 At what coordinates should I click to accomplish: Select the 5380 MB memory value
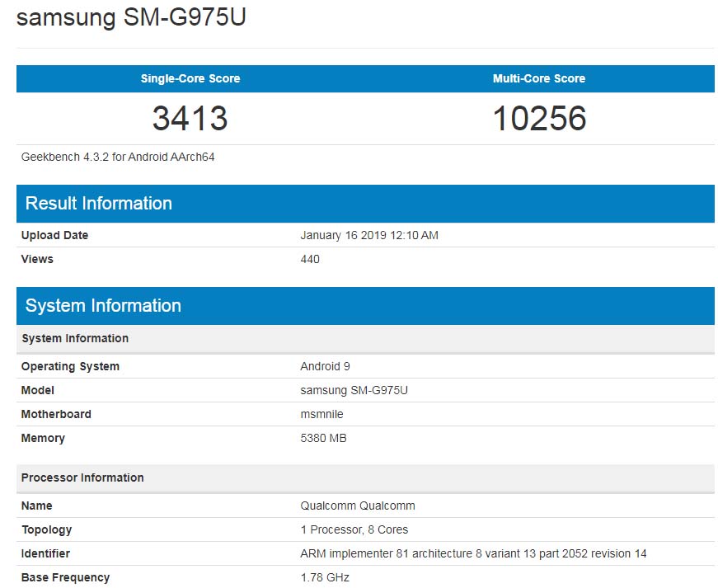point(323,438)
